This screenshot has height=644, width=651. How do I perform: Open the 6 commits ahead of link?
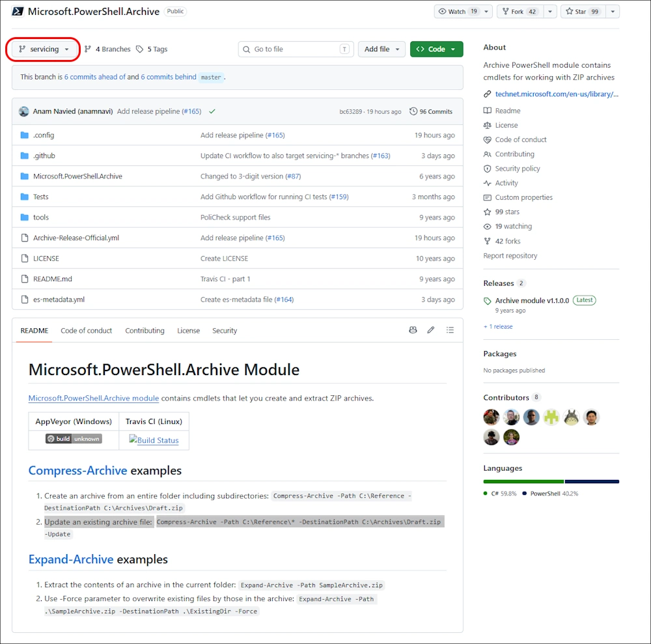click(94, 77)
